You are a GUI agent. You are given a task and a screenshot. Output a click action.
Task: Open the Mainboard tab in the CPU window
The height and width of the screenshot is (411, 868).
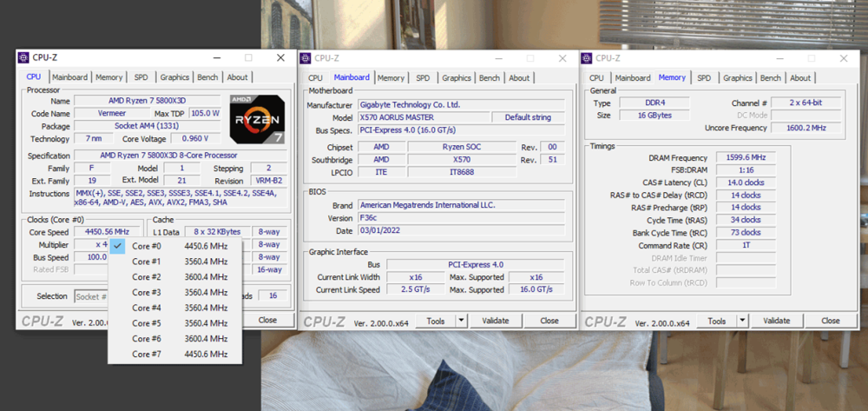(x=69, y=77)
